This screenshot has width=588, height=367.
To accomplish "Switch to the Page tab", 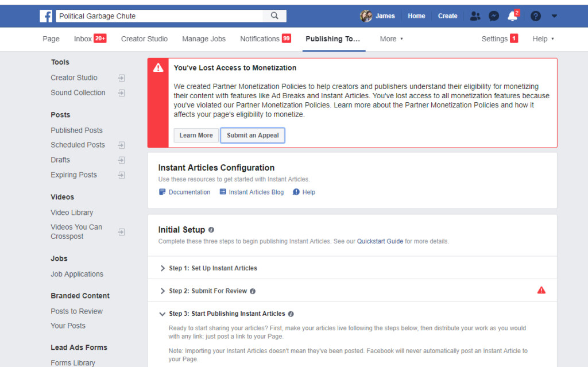I will pos(51,39).
